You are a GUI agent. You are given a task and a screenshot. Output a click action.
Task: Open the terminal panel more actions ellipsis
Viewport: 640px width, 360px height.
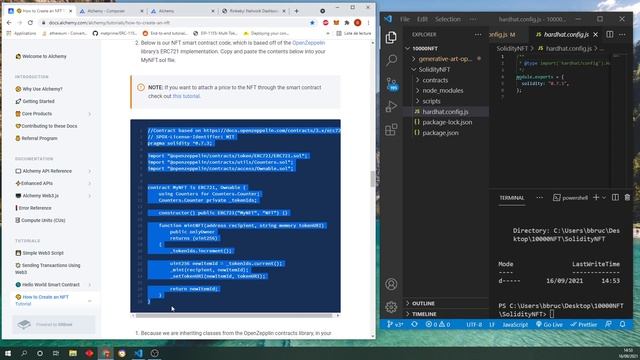[x=539, y=198]
